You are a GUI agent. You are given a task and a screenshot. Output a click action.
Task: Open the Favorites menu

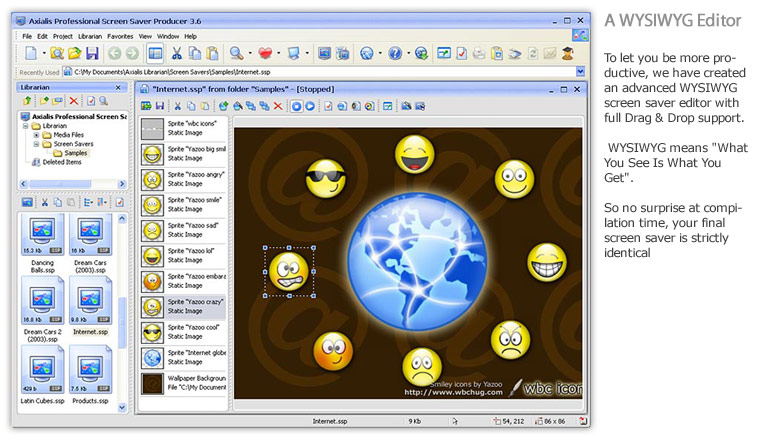[x=120, y=36]
